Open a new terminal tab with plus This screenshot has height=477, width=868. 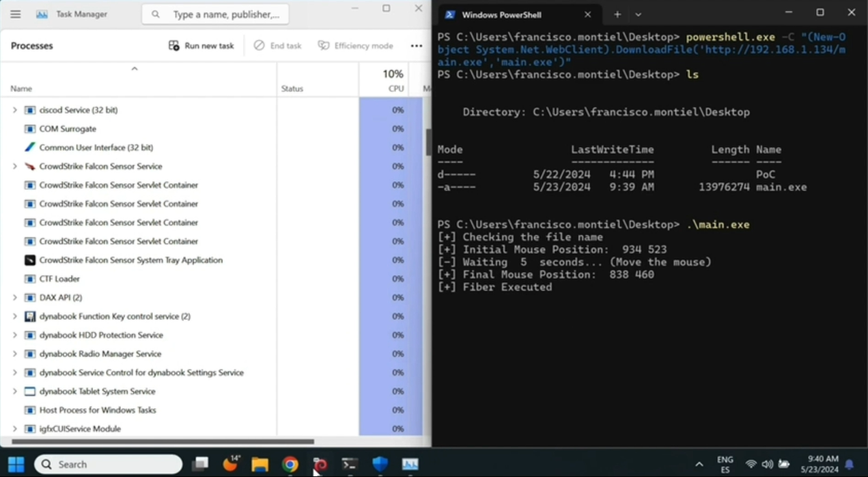pos(617,14)
